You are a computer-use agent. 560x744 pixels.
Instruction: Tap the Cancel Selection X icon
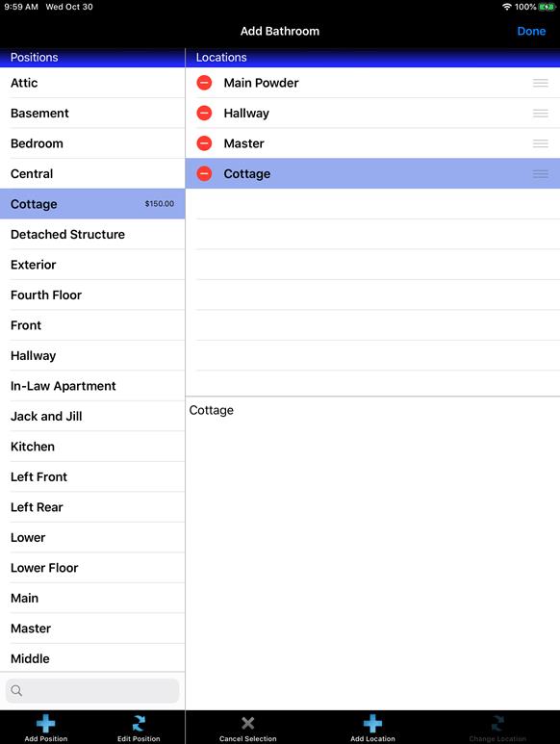(x=247, y=723)
